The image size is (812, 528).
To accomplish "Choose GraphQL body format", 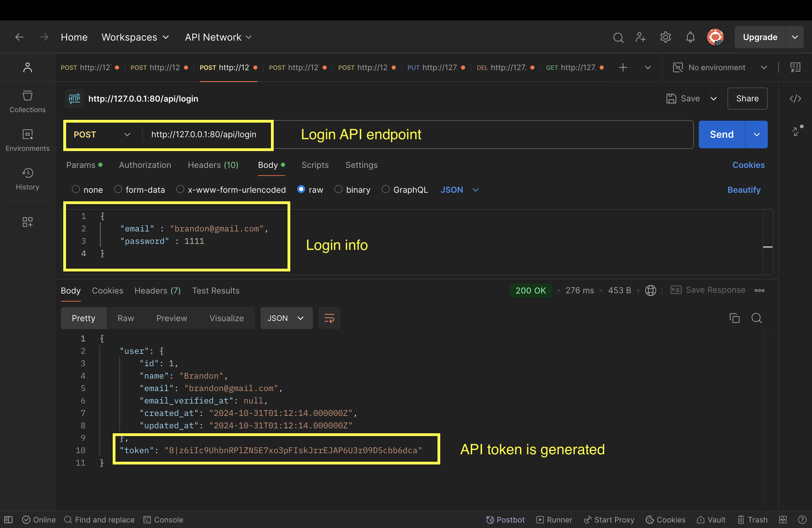I will point(386,190).
